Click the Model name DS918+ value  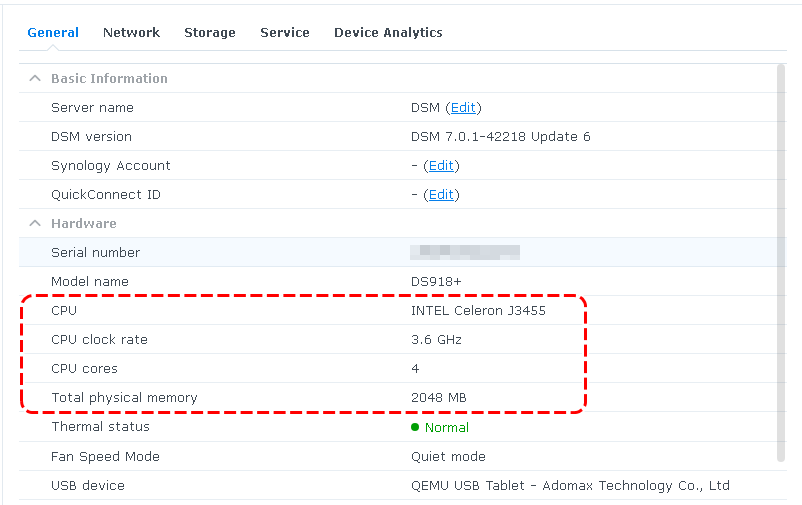tap(437, 281)
